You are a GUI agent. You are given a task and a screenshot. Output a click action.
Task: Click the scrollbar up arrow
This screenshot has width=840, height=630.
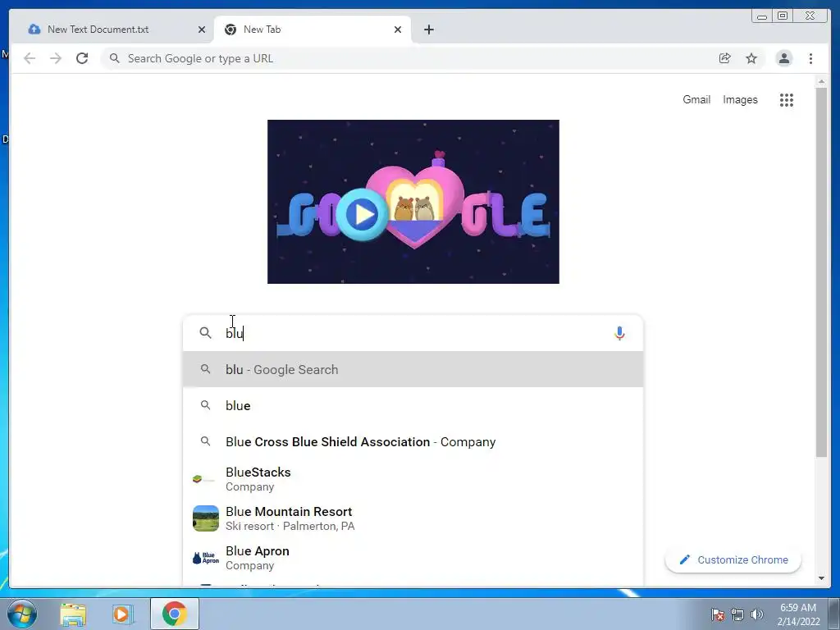click(x=821, y=81)
